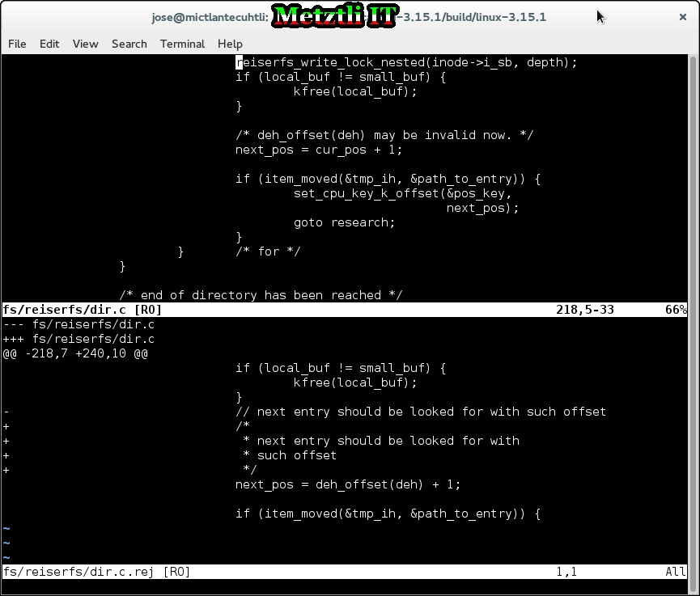Click the '66%' scroll percentage indicator

676,310
